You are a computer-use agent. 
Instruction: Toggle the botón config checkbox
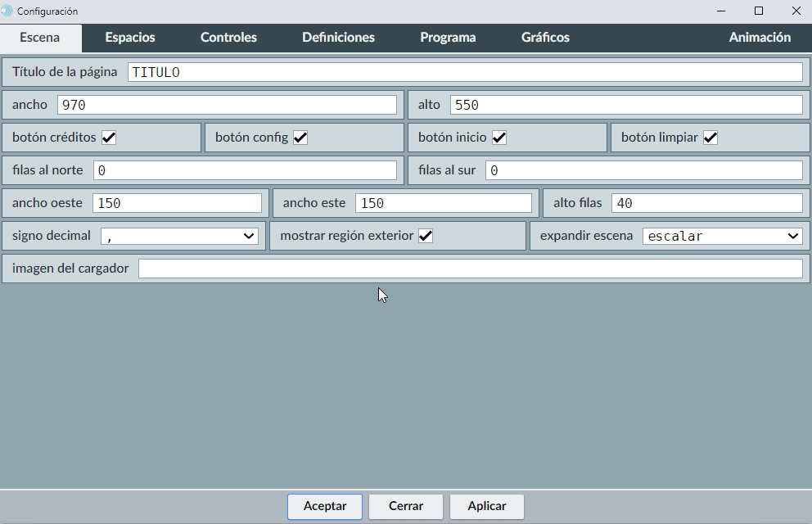click(300, 138)
